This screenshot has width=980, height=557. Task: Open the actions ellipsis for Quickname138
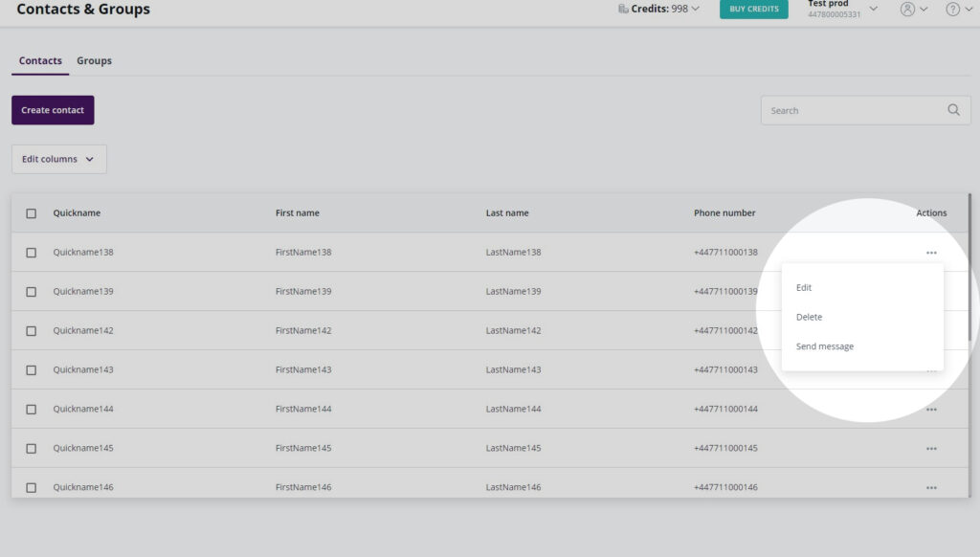click(931, 252)
